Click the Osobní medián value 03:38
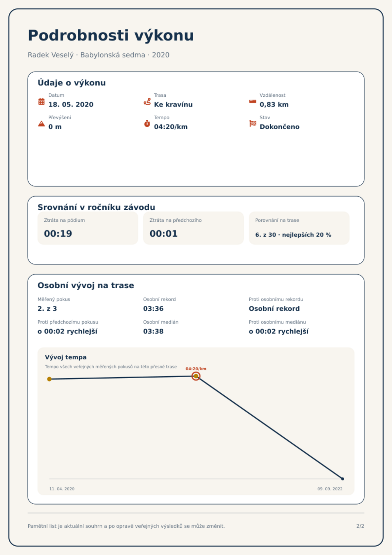Viewport: 392px width, 555px height. coord(153,331)
